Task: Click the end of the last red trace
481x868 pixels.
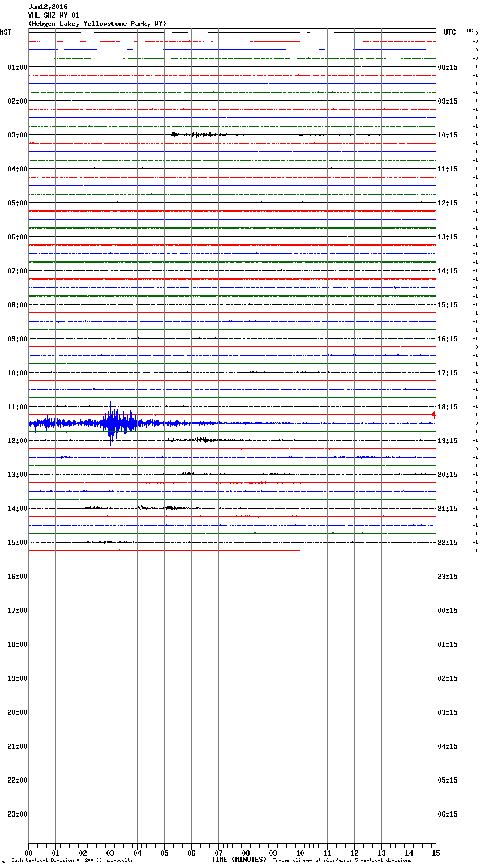Action: 299,551
